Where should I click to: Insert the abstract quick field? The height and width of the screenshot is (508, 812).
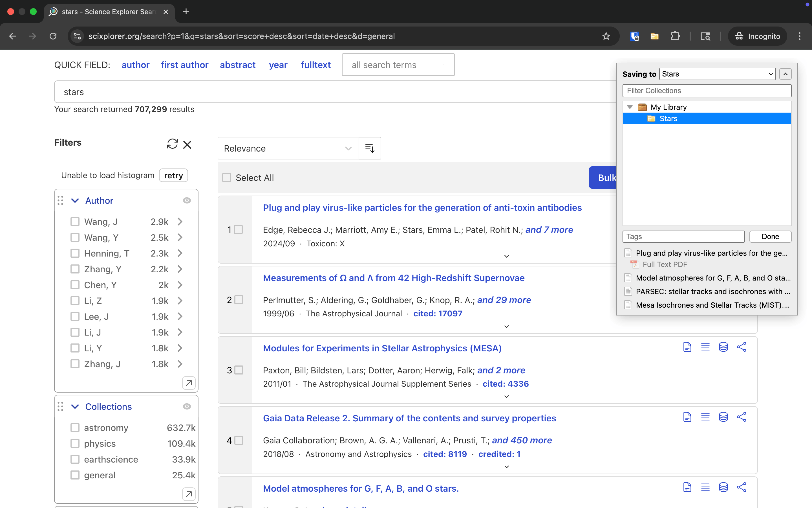click(x=238, y=65)
